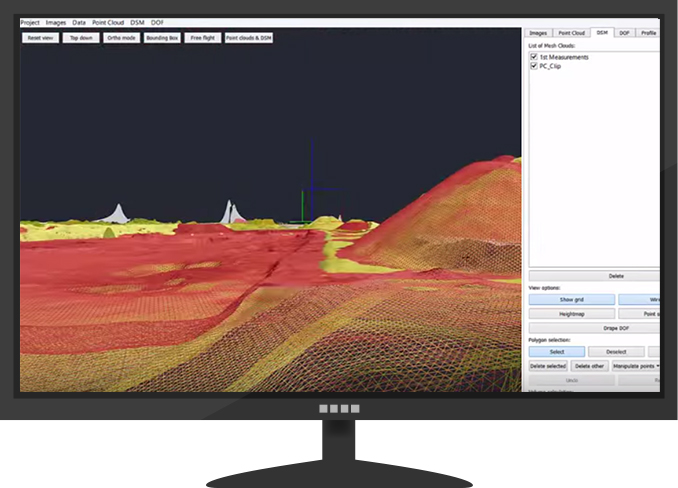
Task: Click the Deselect button
Action: [x=616, y=352]
